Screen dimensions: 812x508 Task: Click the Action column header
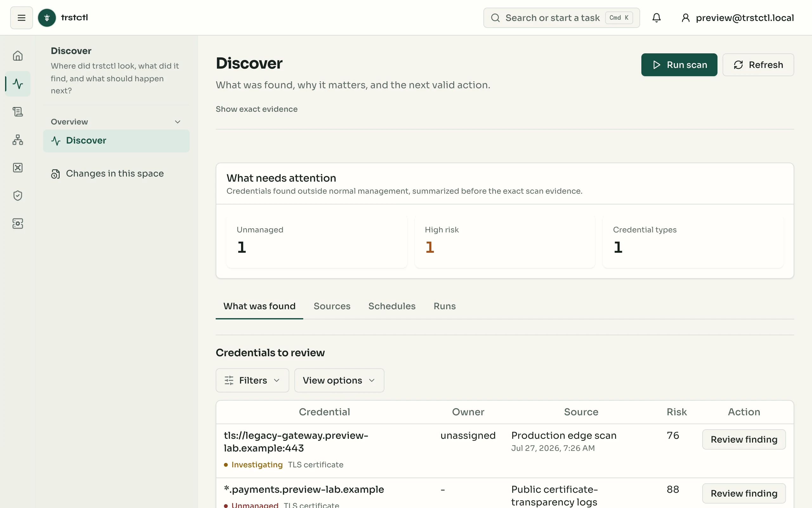click(x=744, y=412)
